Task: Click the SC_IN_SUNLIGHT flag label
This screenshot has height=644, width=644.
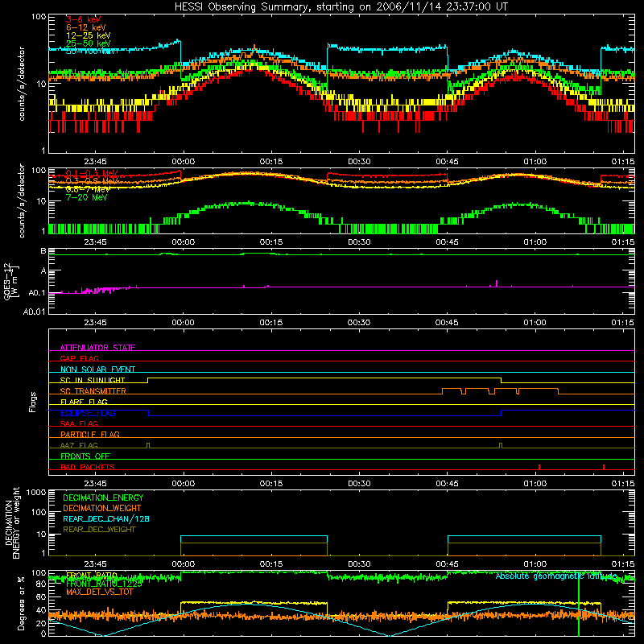Action: click(93, 380)
